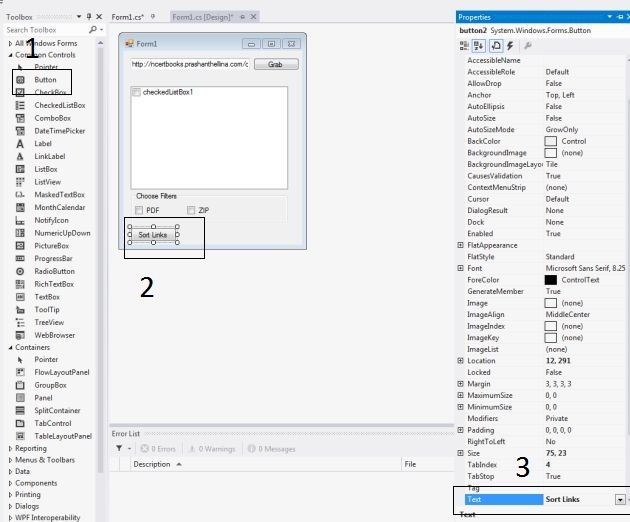Collapse the Containers toolbox group
630x522 pixels.
pyautogui.click(x=10, y=348)
